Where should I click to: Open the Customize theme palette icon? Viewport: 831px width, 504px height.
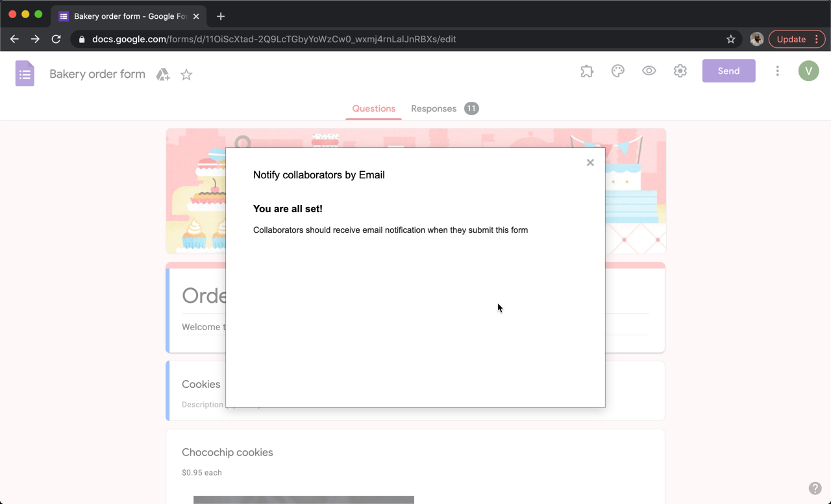tap(617, 71)
